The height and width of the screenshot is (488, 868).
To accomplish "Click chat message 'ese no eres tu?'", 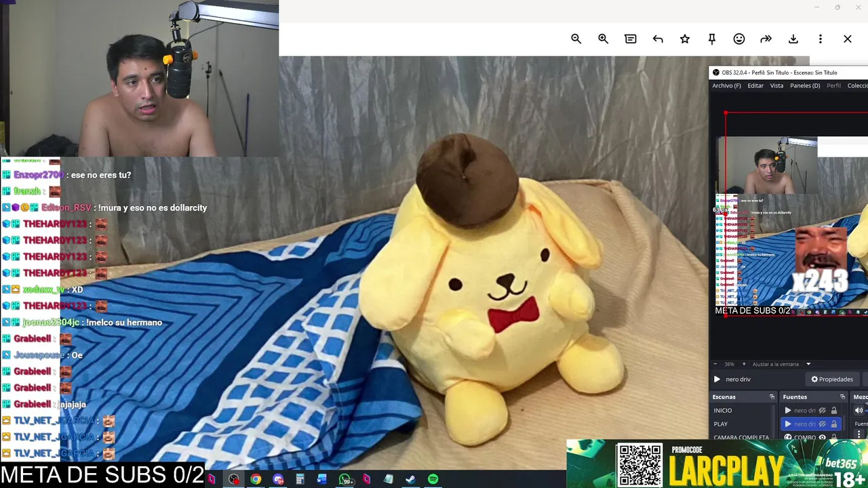I will [x=101, y=175].
